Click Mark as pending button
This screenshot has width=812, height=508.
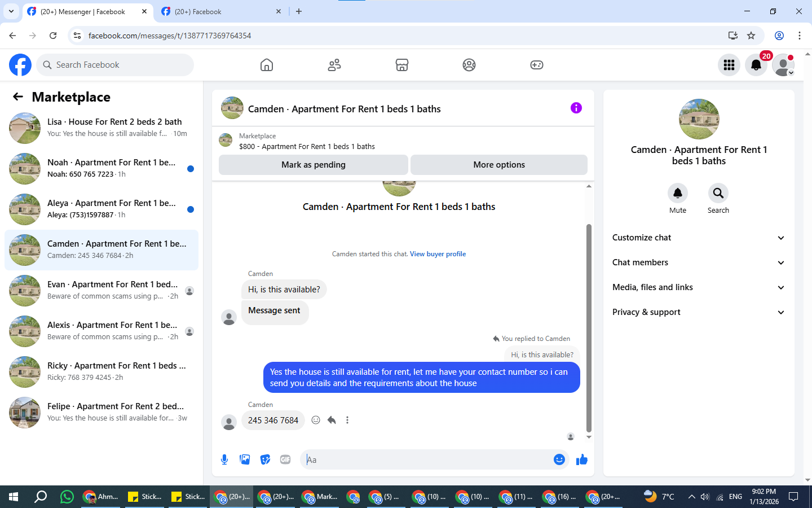click(314, 165)
